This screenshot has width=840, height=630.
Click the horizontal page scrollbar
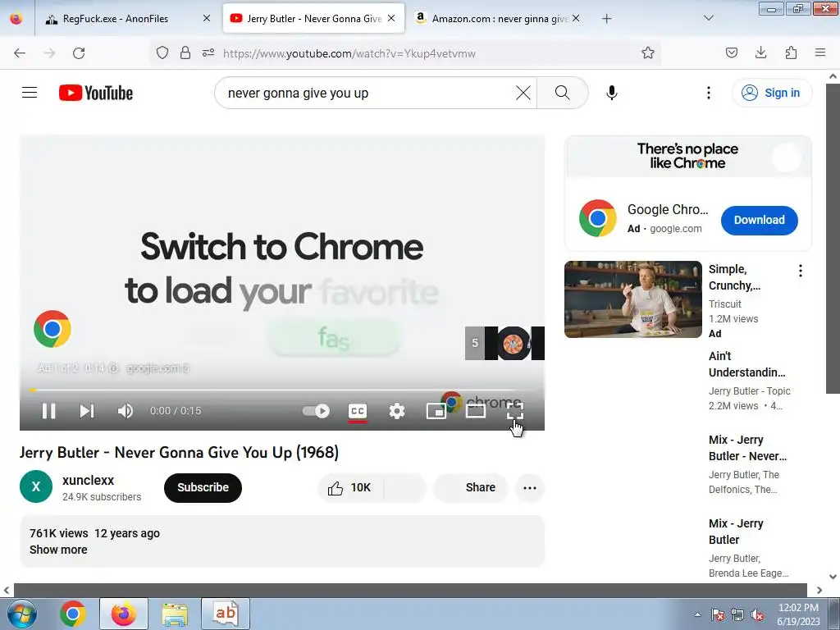410,590
